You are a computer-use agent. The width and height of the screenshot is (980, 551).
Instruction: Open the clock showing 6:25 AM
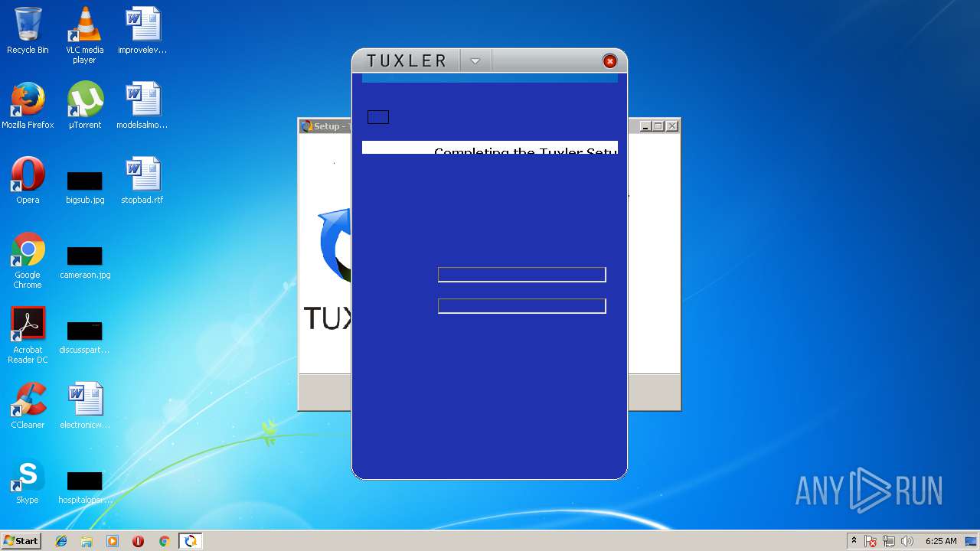click(941, 541)
